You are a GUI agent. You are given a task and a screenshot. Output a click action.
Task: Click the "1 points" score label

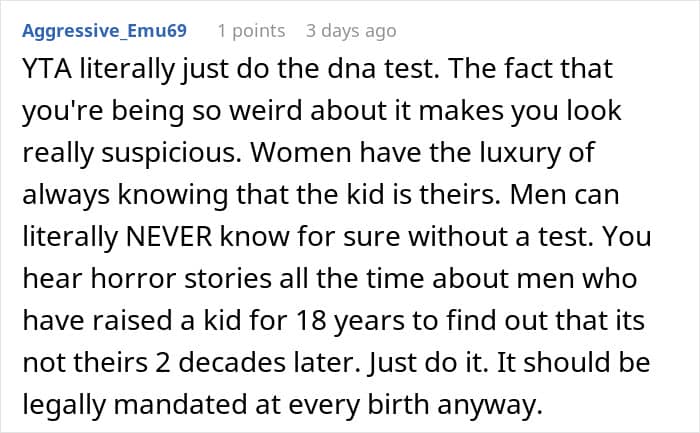click(260, 31)
